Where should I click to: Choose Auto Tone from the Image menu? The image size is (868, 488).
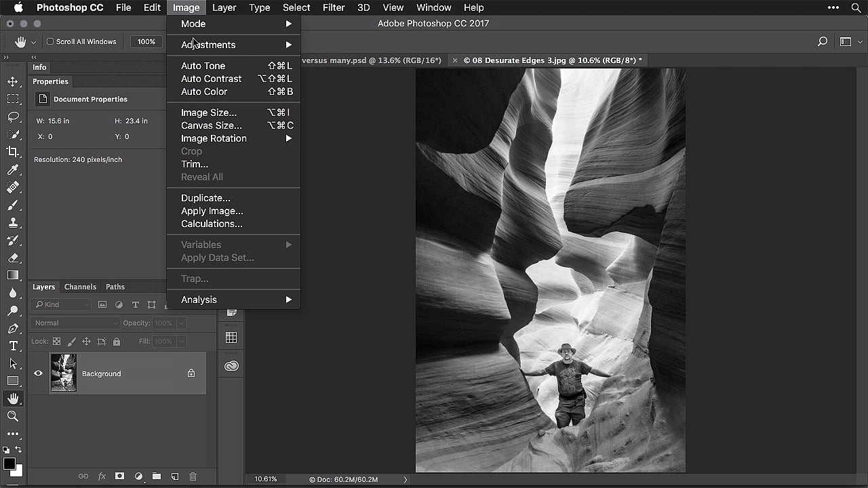click(x=233, y=66)
